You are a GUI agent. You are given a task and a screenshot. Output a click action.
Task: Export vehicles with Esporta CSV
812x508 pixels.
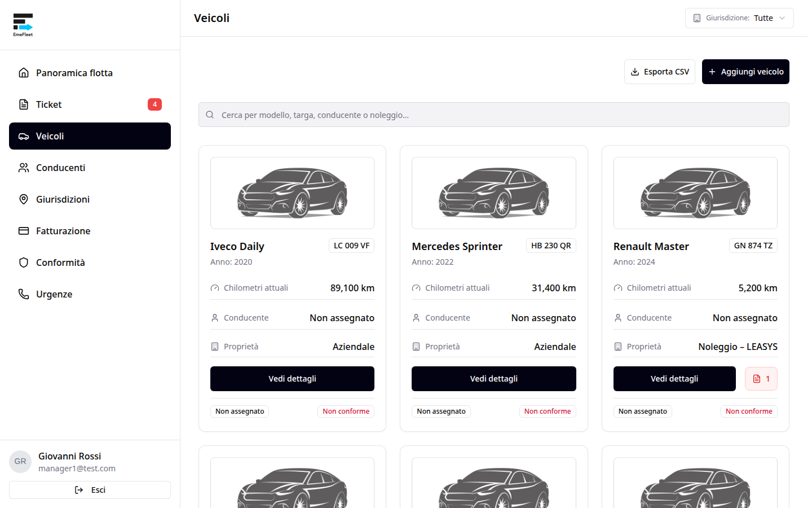[660, 72]
